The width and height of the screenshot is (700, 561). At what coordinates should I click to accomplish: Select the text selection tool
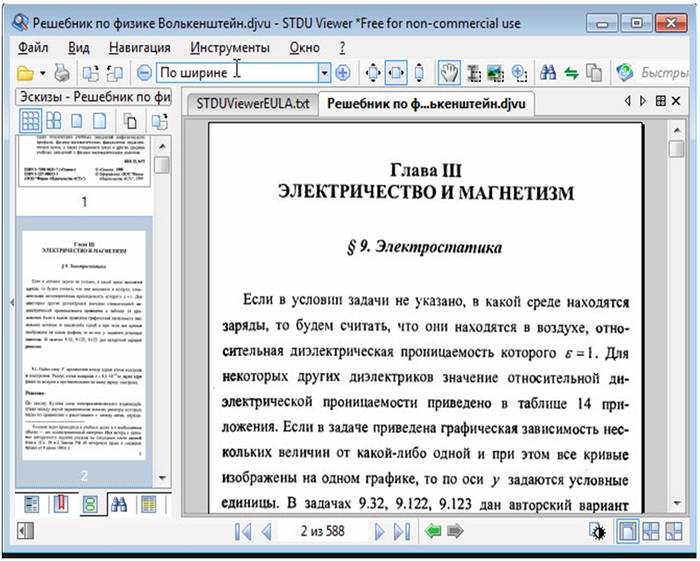click(x=474, y=73)
